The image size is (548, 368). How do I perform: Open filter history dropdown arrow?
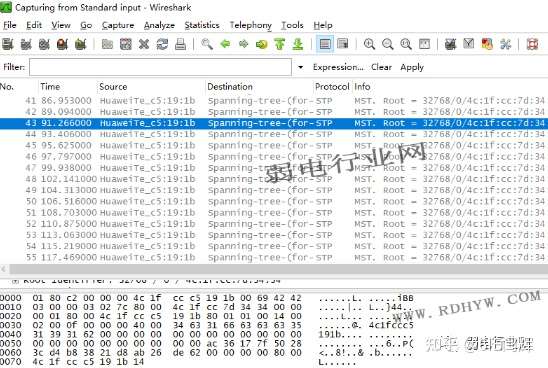(300, 67)
